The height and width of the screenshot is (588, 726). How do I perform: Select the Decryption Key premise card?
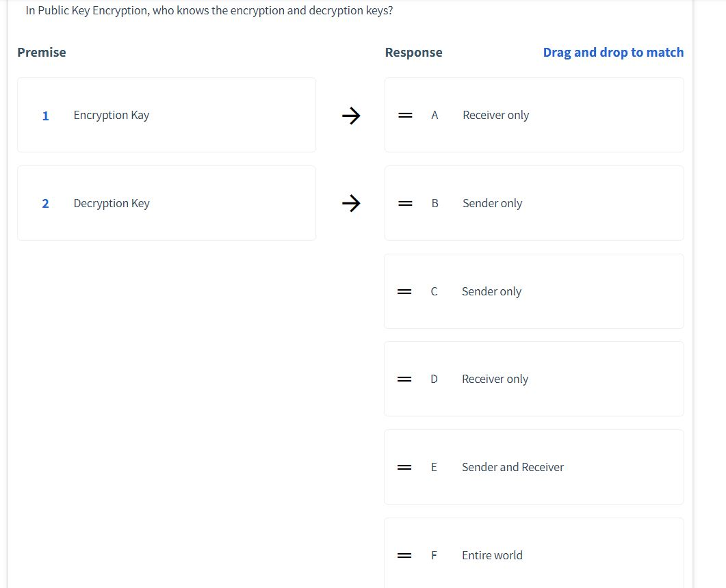click(166, 203)
